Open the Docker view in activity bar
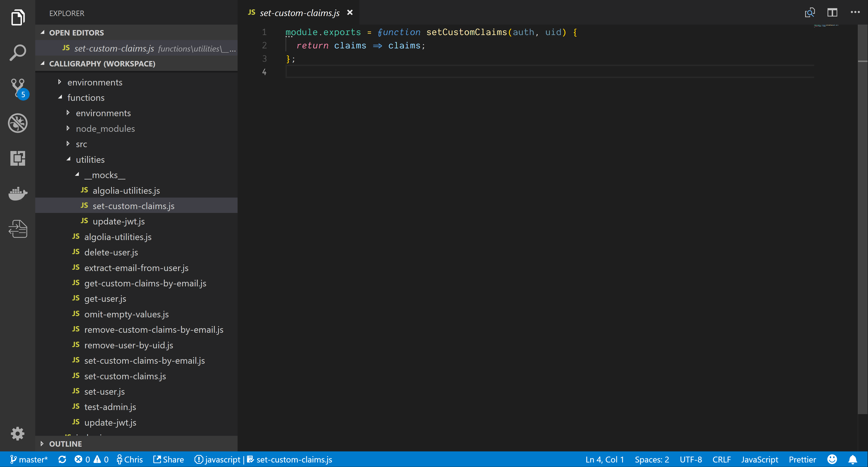The image size is (868, 467). [18, 193]
